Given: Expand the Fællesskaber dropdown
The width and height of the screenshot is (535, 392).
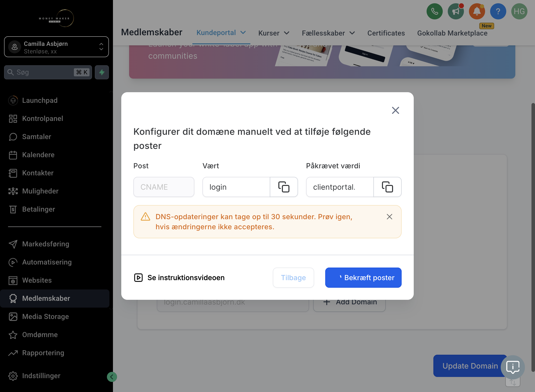Looking at the screenshot, I should point(328,33).
